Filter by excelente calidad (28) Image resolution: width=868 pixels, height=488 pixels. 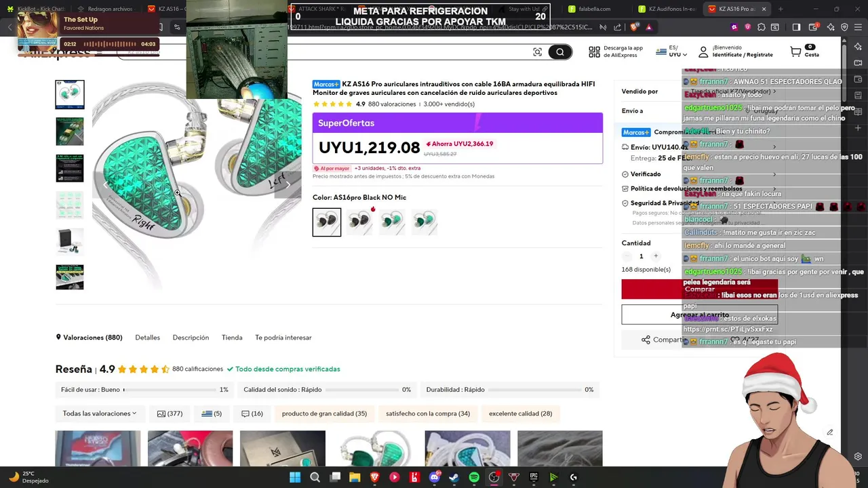pyautogui.click(x=520, y=413)
